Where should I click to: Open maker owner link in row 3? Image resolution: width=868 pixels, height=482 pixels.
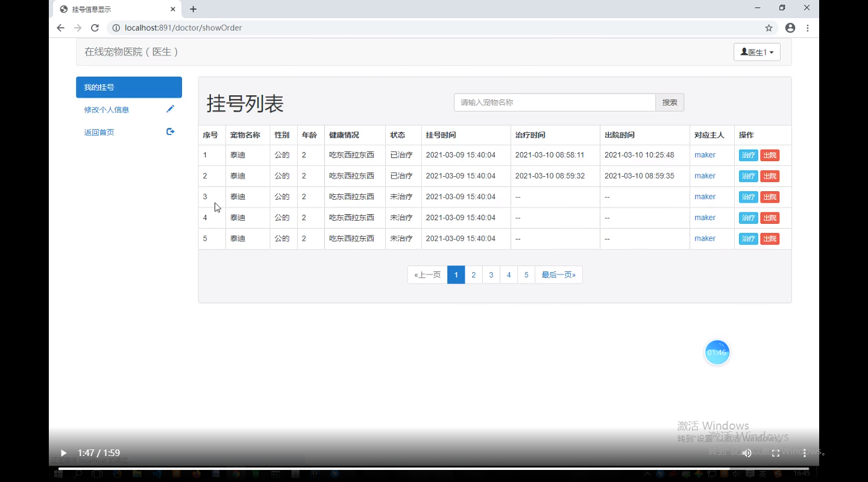coord(705,197)
